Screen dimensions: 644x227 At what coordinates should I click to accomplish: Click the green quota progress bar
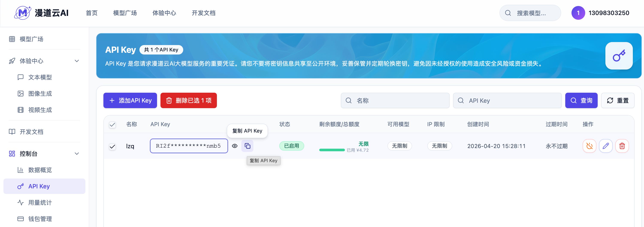tap(332, 150)
